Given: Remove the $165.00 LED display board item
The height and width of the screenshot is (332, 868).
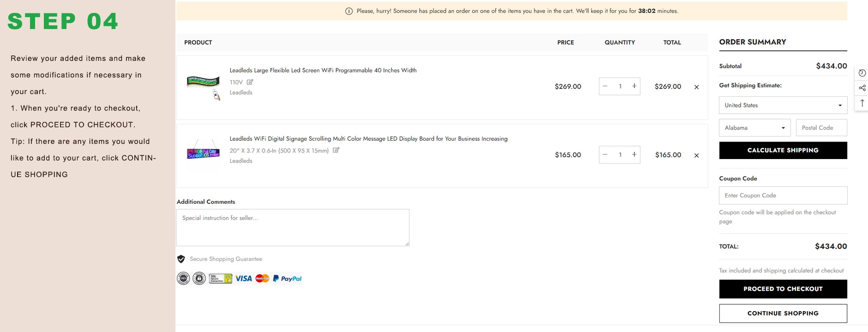Looking at the screenshot, I should click(696, 155).
